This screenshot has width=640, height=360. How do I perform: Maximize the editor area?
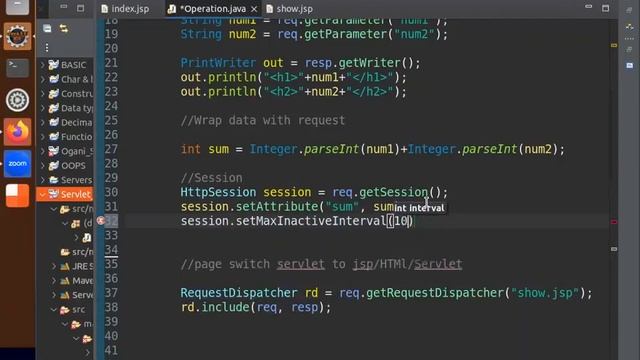point(605,8)
